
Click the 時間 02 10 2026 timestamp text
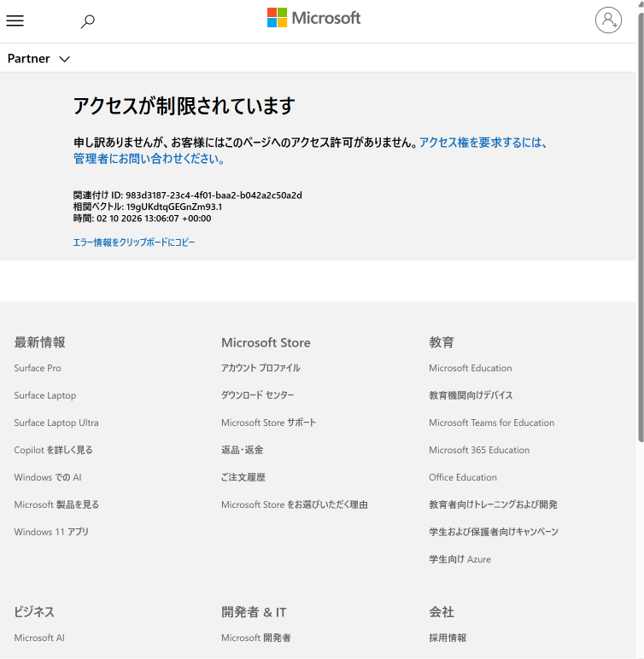tap(142, 219)
